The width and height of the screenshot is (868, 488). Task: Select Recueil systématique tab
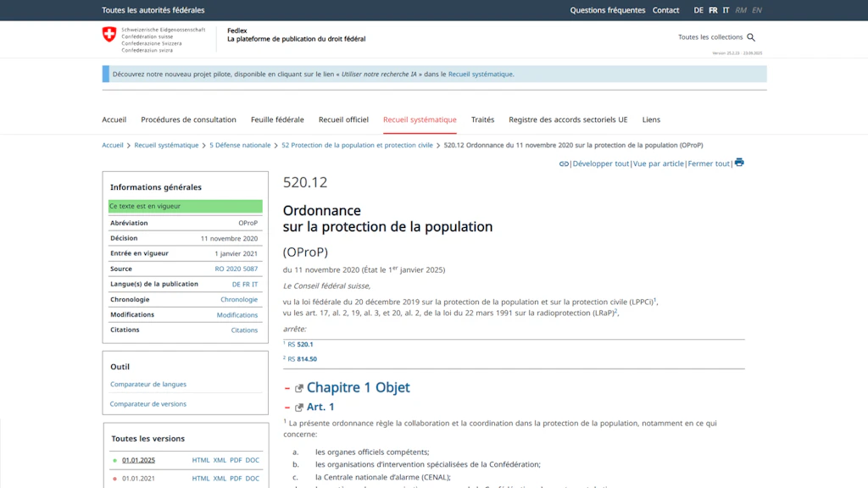420,119
